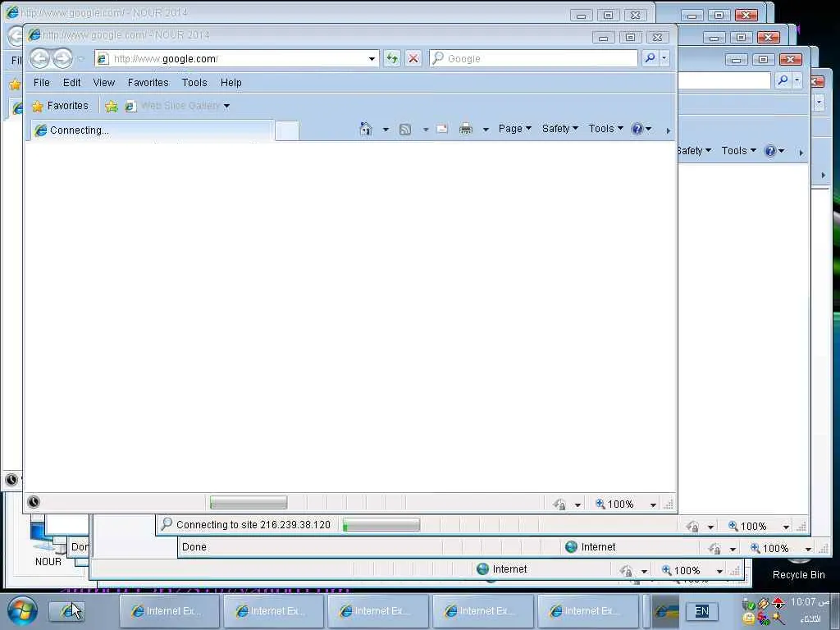Viewport: 840px width, 630px height.
Task: Expand the command bar overflow chevron, front window
Action: [668, 130]
